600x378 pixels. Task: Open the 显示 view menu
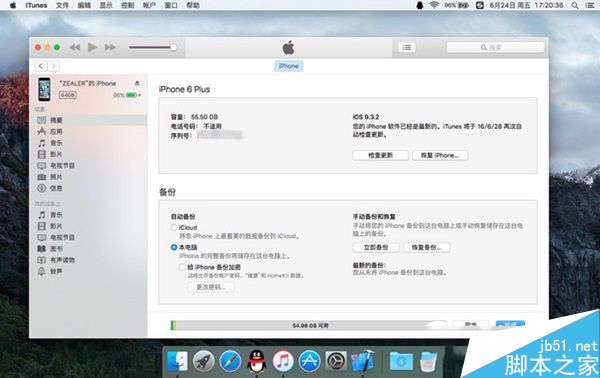pyautogui.click(x=106, y=5)
